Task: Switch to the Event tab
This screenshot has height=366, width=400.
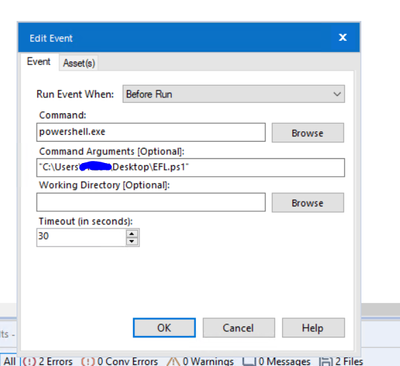Action: point(39,62)
